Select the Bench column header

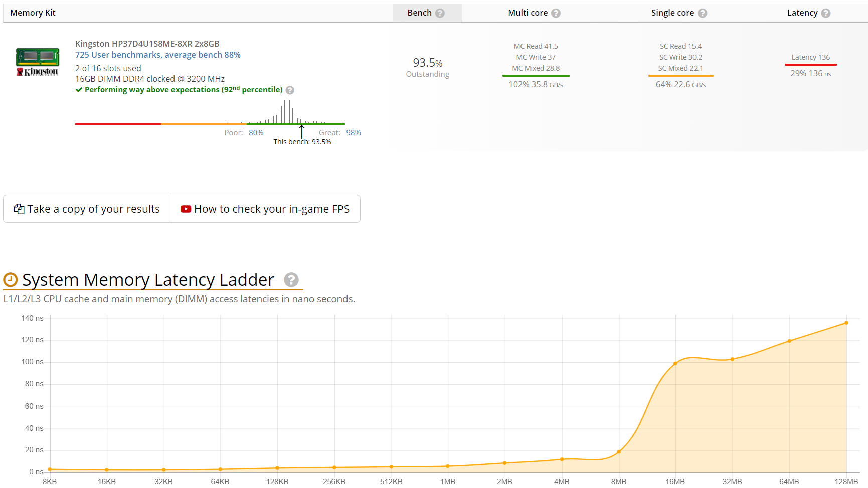[x=419, y=13]
